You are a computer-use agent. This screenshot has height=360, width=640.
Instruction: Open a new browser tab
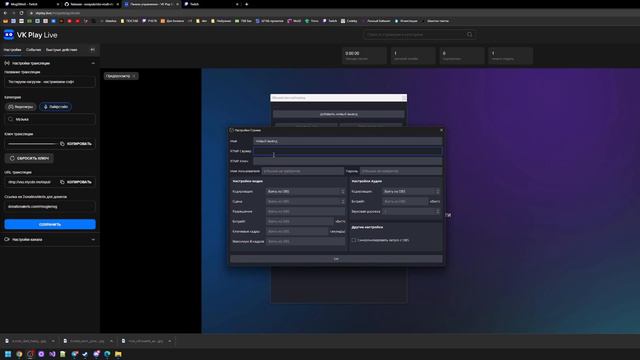pyautogui.click(x=247, y=4)
